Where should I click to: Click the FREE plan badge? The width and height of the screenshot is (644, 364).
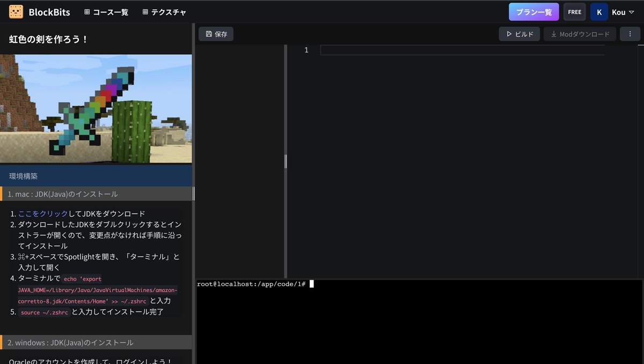coord(574,11)
